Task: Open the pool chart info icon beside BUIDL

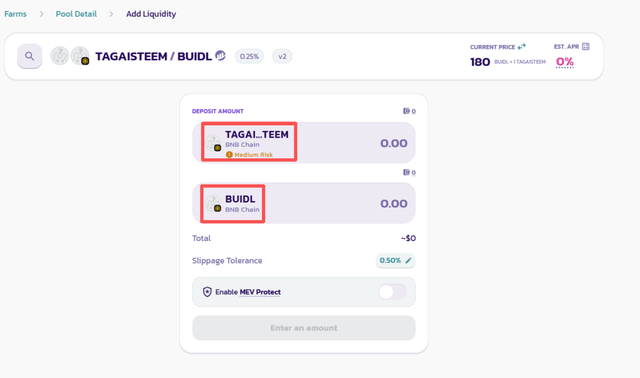Action: tap(220, 55)
